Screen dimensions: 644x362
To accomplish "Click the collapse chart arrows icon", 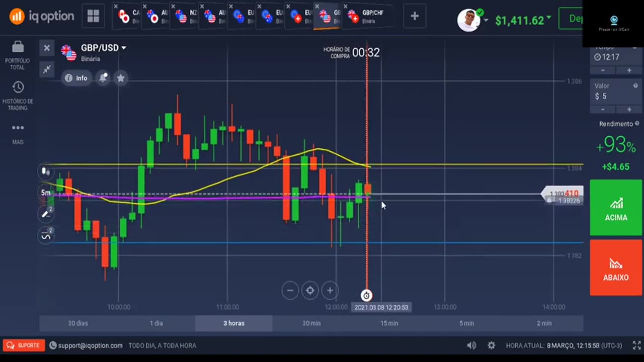I will (47, 69).
